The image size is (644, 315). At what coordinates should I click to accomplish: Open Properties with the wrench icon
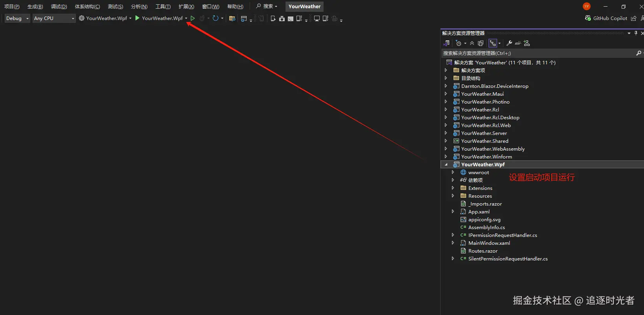509,43
